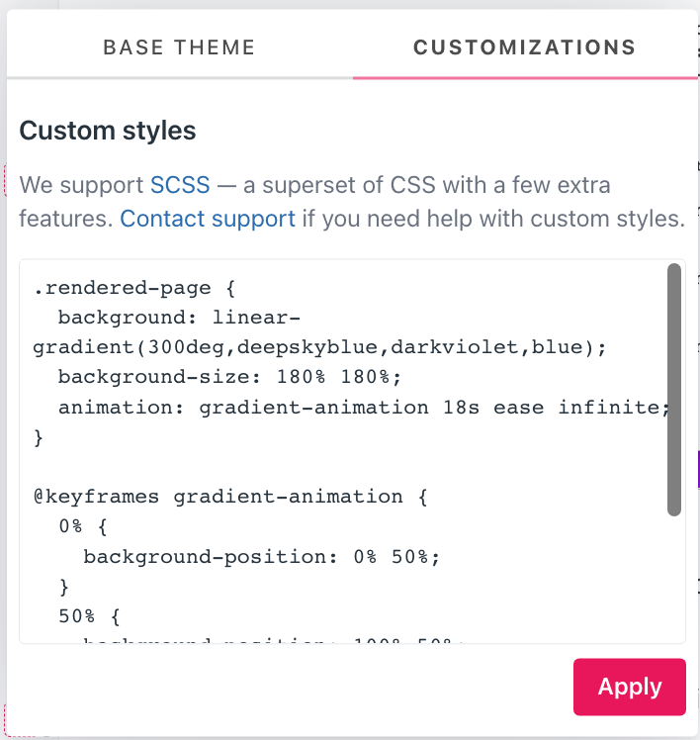Click the Custom styles heading
Image resolution: width=700 pixels, height=740 pixels.
(108, 131)
